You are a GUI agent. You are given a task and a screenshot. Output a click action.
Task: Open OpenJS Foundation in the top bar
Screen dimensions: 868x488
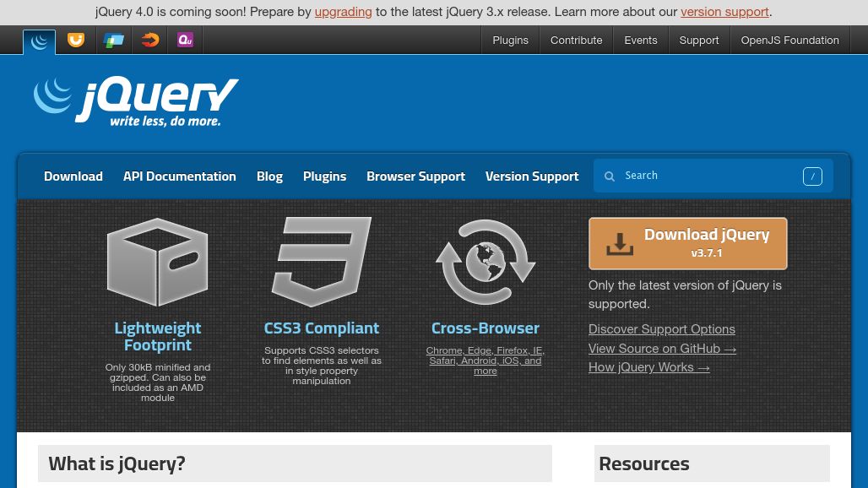790,41
